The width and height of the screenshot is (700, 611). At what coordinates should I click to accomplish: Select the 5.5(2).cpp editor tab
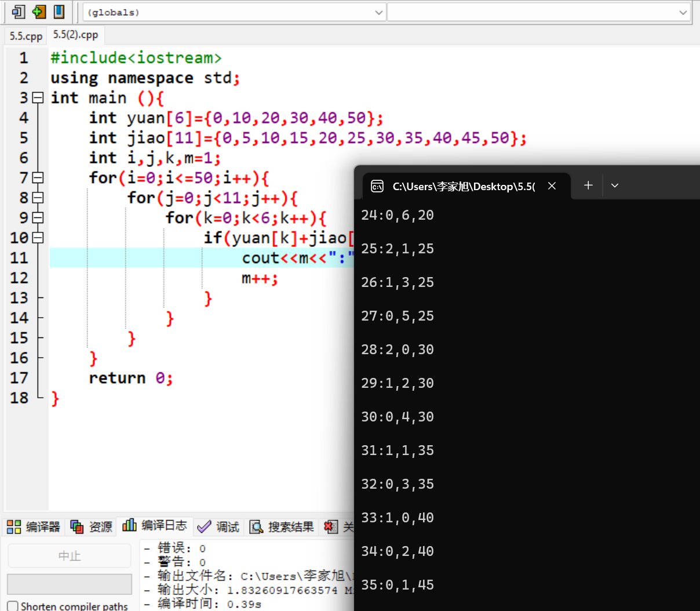76,35
